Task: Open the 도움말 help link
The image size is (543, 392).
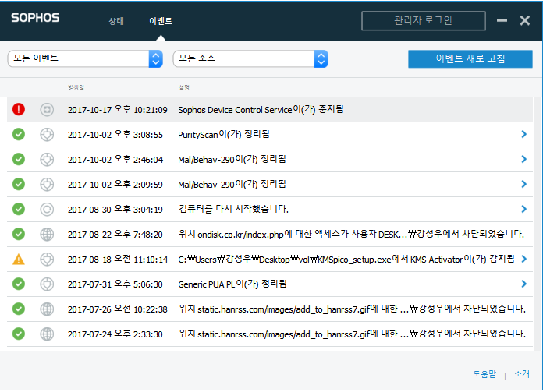Action: tap(484, 373)
